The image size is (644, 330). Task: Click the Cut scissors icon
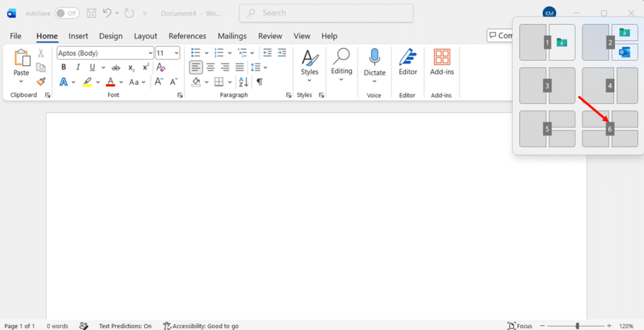41,53
